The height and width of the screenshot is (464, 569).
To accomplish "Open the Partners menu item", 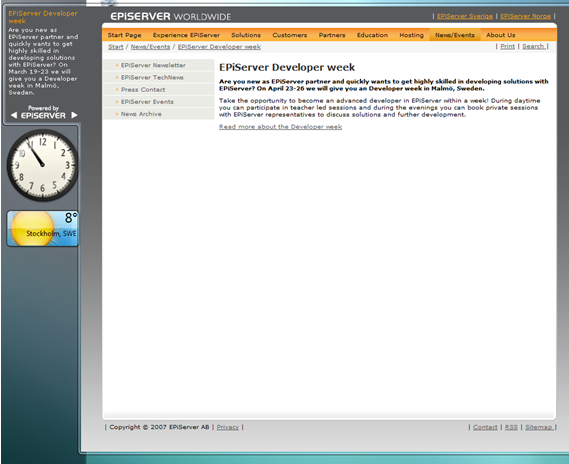I will (332, 35).
